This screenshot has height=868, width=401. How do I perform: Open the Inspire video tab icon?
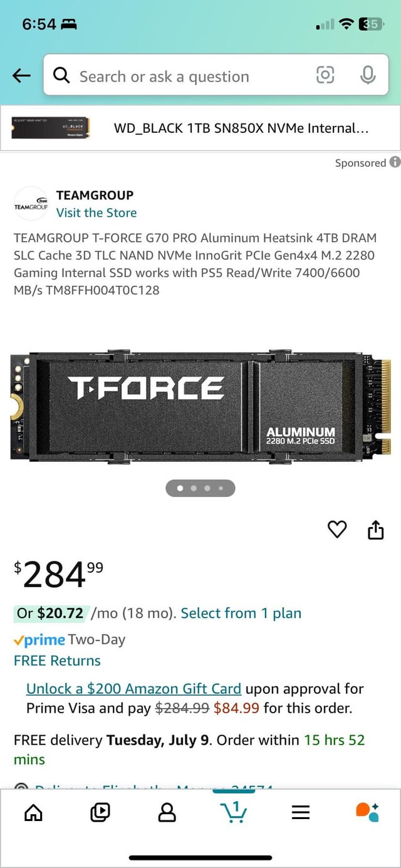pos(100,812)
